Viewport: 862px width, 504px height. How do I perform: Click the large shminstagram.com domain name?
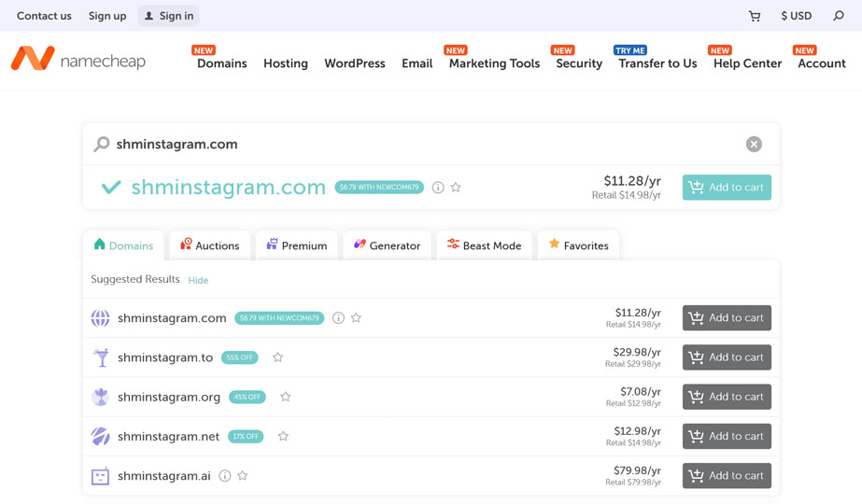[x=228, y=188]
